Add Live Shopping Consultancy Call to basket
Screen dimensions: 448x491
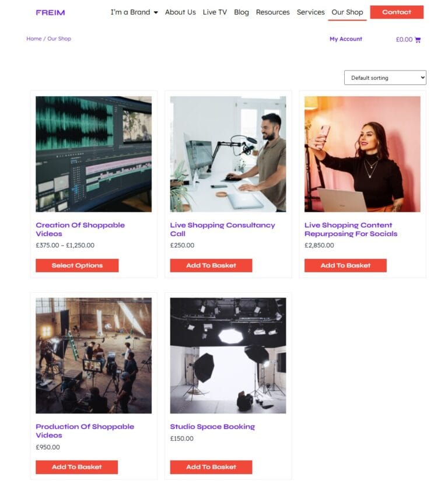[211, 265]
